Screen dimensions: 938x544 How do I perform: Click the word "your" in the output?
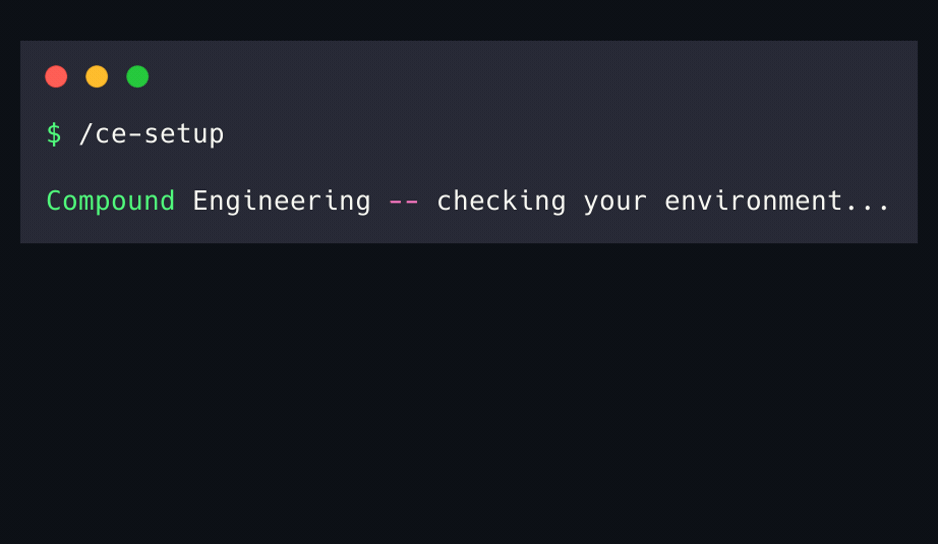[x=615, y=201]
